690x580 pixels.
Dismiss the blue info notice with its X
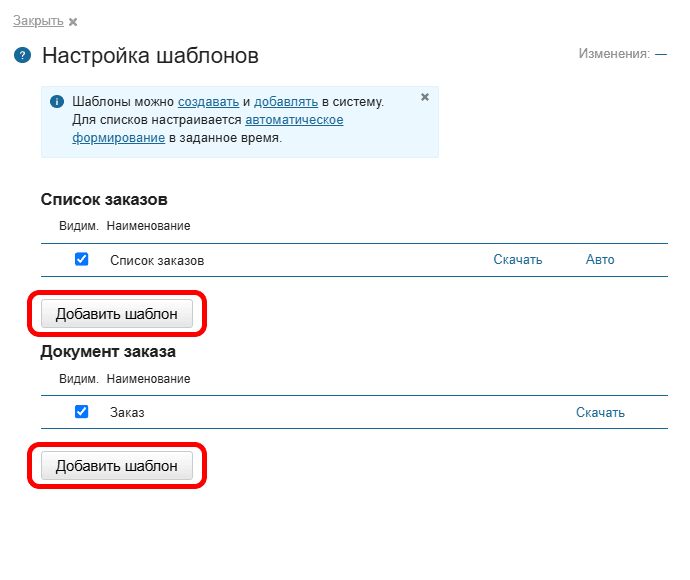tap(425, 97)
